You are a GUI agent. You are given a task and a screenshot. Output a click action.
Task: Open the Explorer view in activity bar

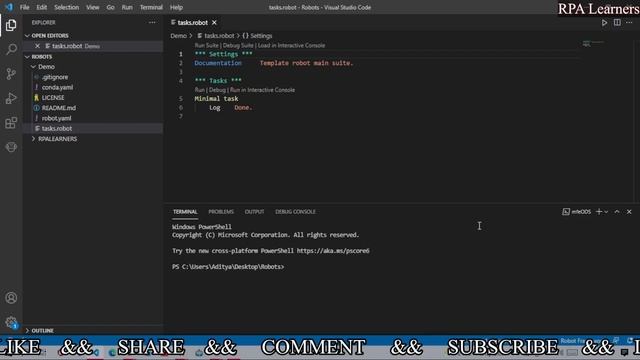click(11, 25)
